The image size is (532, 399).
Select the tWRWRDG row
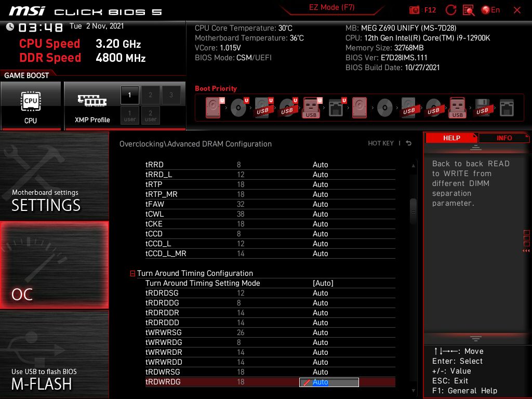coord(270,342)
